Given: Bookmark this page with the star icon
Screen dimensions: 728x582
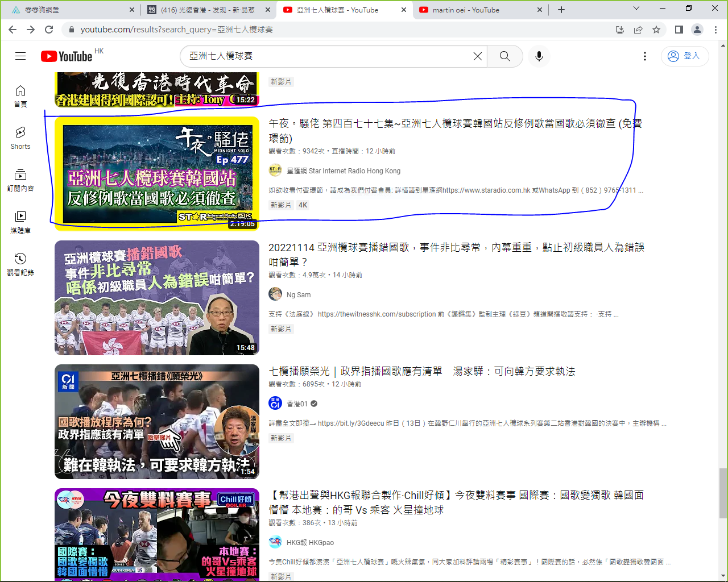Looking at the screenshot, I should 656,30.
